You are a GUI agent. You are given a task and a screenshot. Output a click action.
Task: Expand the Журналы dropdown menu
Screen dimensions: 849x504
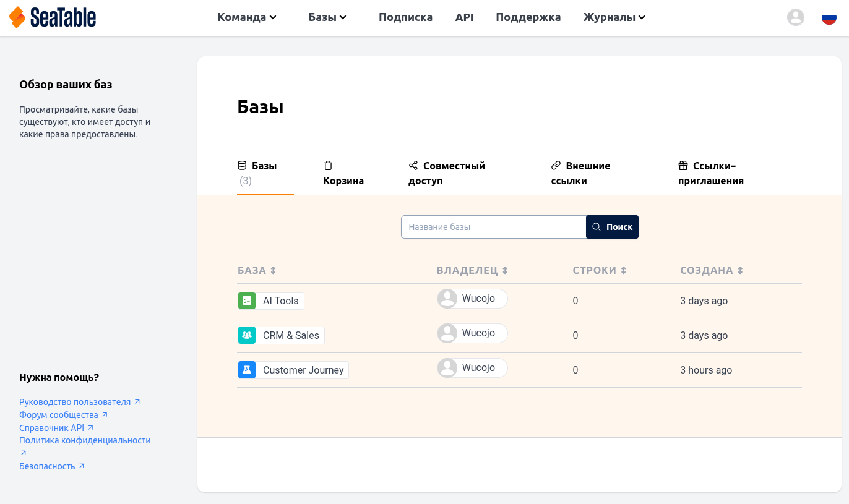[614, 17]
